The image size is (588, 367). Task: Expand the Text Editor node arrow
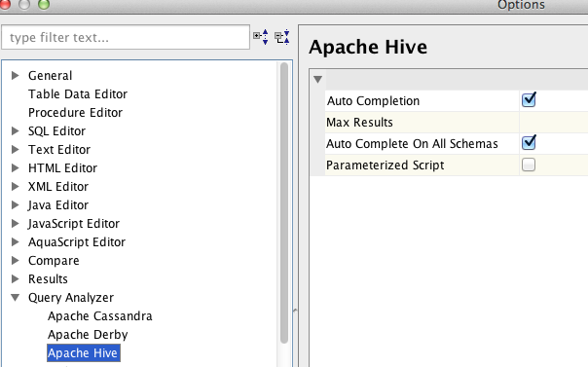(15, 149)
